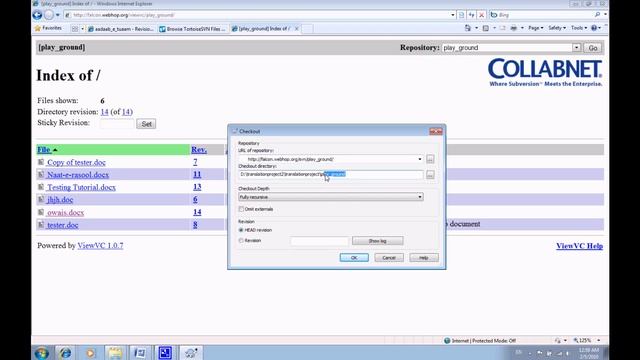Open blue square app in taskbar
This screenshot has width=640, height=360.
(165, 353)
